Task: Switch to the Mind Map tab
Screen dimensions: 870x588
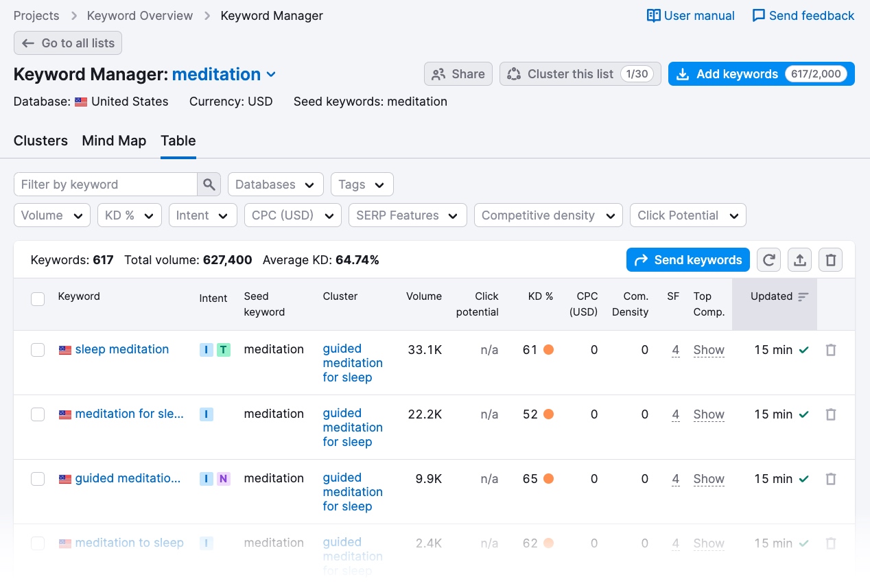Action: [x=114, y=141]
